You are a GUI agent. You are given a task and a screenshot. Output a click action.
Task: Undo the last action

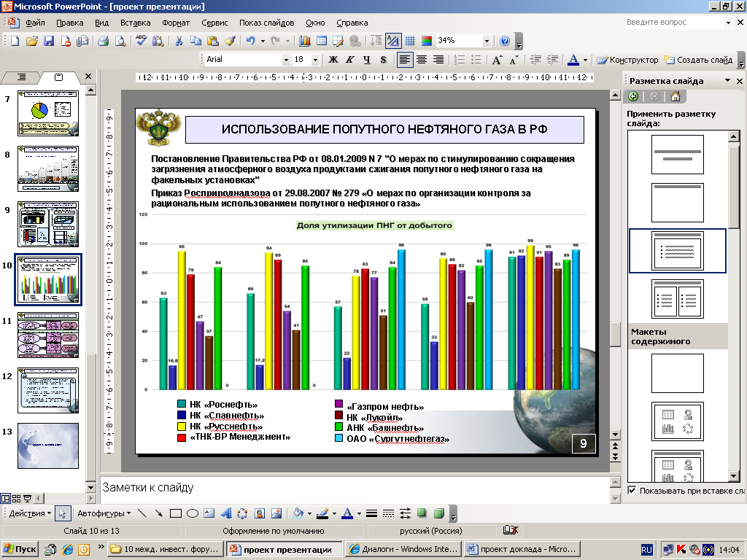[x=251, y=41]
